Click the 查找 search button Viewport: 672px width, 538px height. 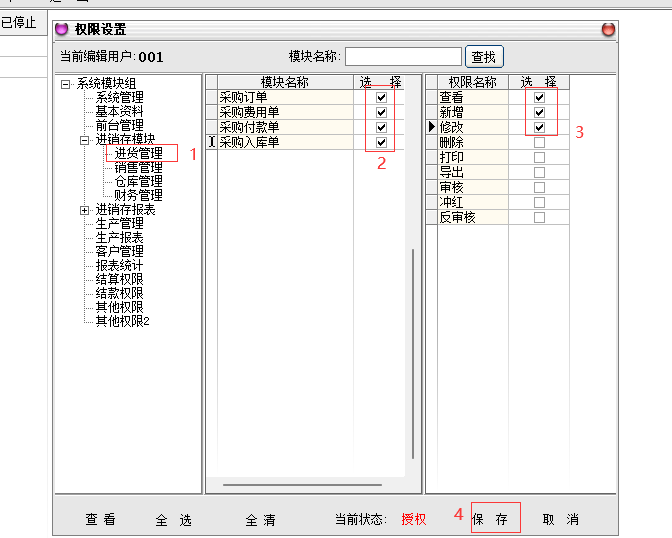[x=484, y=57]
